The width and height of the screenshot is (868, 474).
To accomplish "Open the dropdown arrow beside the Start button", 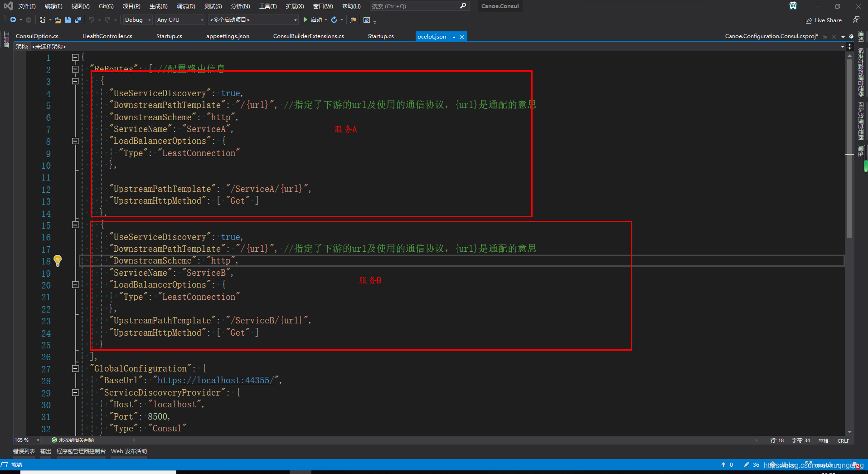I will (x=326, y=20).
